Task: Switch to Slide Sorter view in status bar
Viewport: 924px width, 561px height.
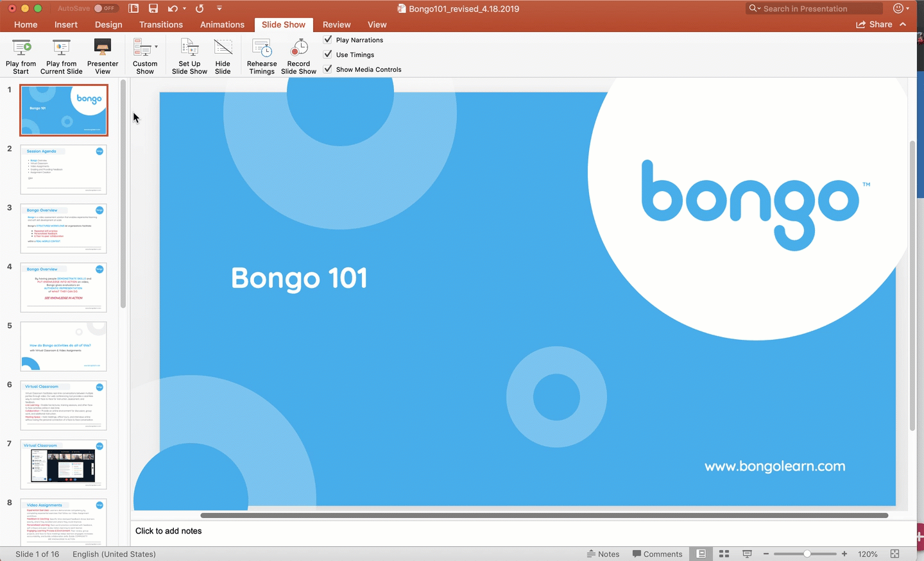Action: 724,554
